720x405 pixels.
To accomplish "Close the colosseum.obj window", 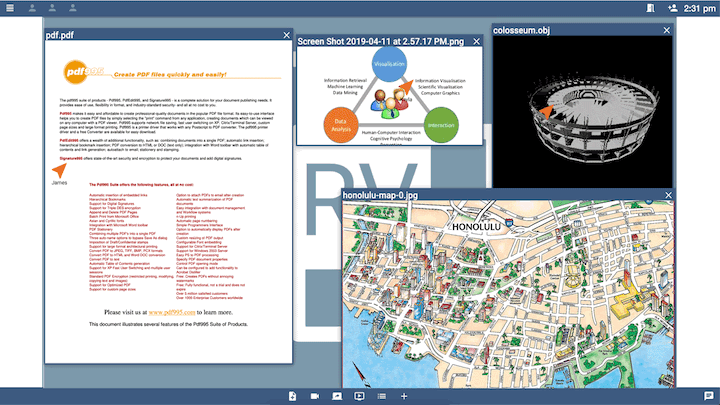I will tap(667, 30).
